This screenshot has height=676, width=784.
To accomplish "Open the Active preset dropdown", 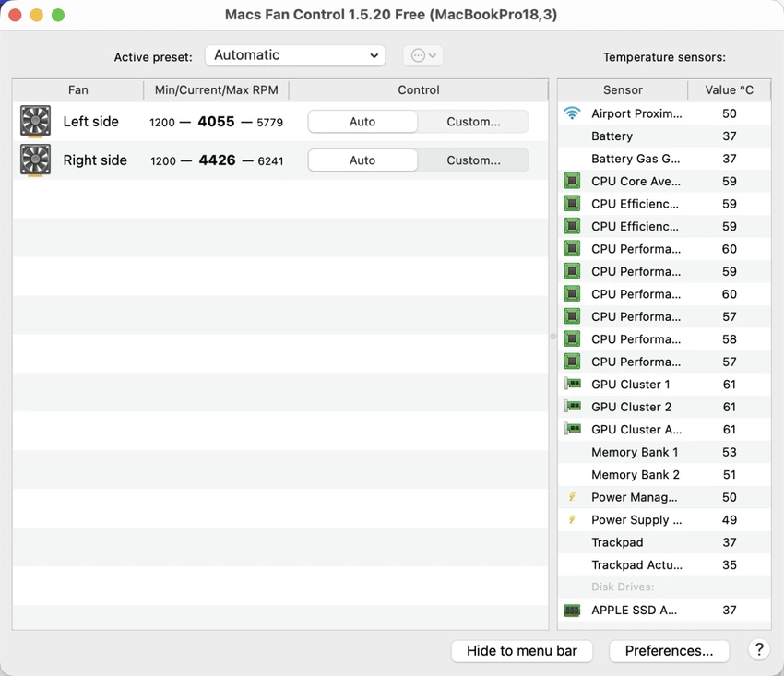I will click(295, 55).
